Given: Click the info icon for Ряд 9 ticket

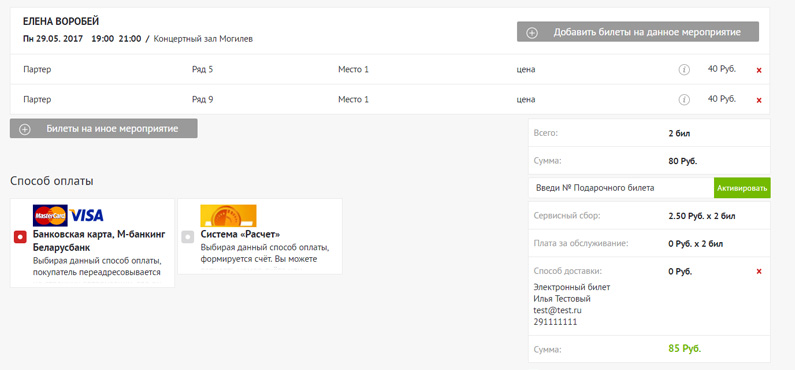Looking at the screenshot, I should click(x=684, y=99).
